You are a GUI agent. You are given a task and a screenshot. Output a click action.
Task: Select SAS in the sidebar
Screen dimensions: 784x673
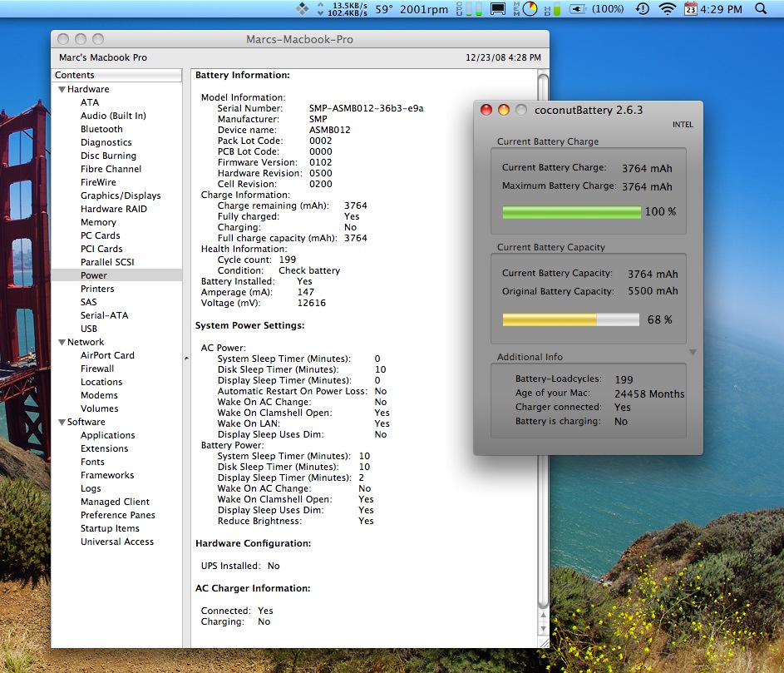(89, 302)
